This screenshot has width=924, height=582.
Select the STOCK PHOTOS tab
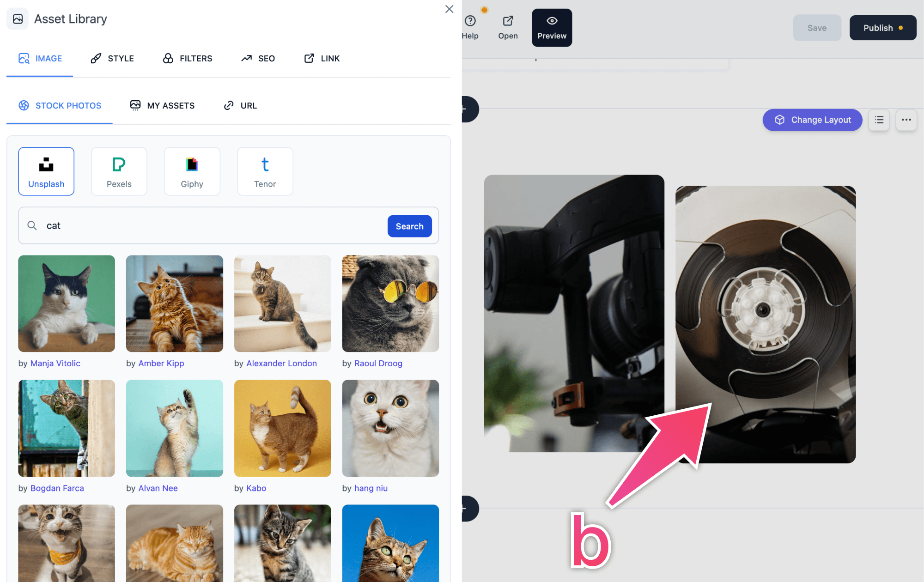click(60, 106)
